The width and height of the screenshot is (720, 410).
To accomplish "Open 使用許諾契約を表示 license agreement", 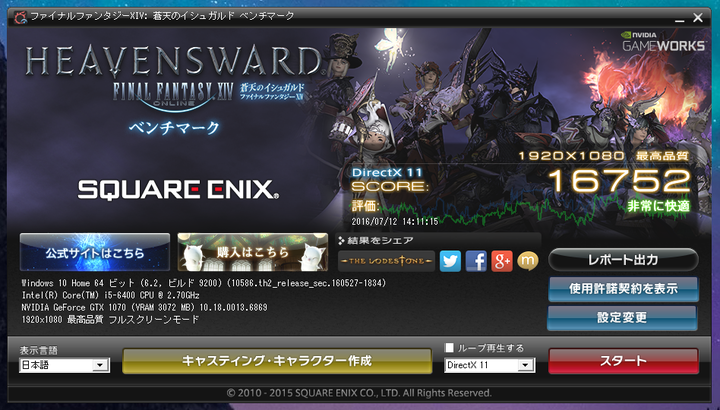I will 623,289.
